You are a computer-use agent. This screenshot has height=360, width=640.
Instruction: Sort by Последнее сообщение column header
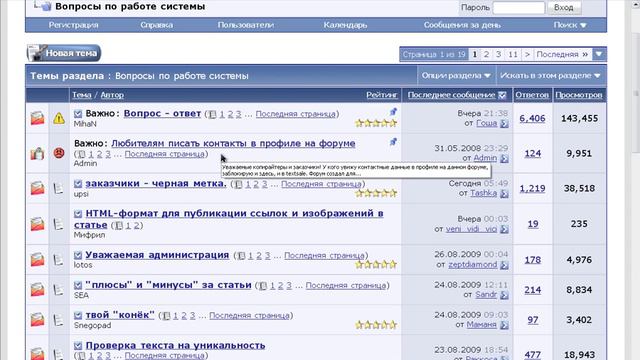[451, 95]
